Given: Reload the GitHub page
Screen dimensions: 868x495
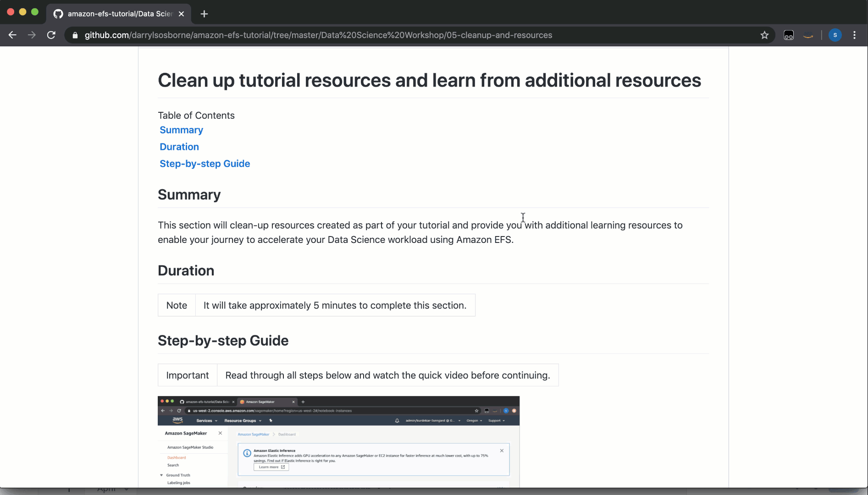Looking at the screenshot, I should [x=51, y=35].
